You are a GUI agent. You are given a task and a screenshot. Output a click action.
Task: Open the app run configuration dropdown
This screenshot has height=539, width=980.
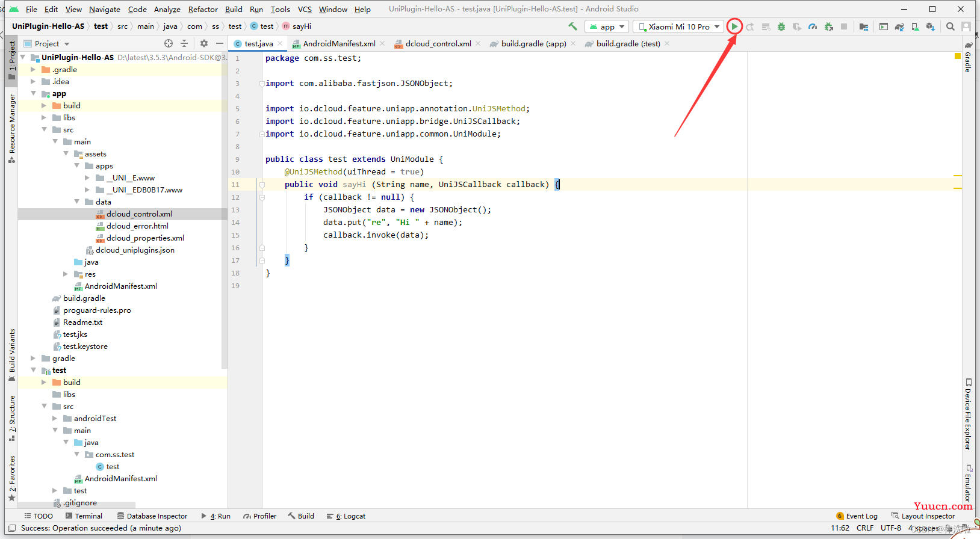(x=607, y=26)
